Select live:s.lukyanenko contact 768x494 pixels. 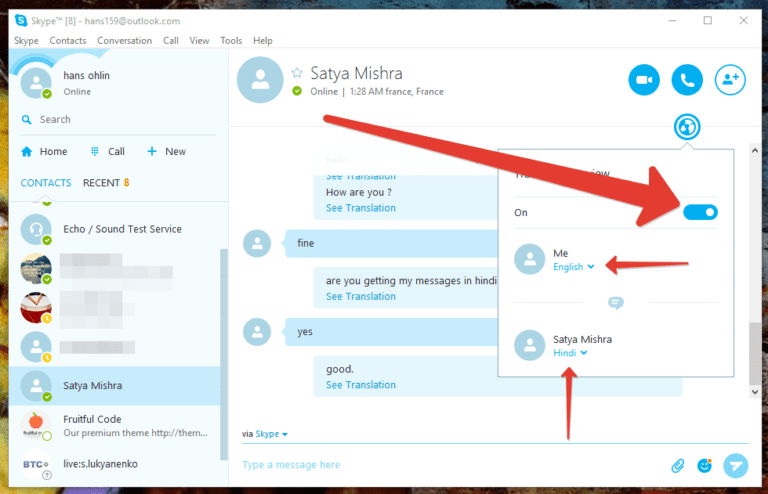click(115, 464)
